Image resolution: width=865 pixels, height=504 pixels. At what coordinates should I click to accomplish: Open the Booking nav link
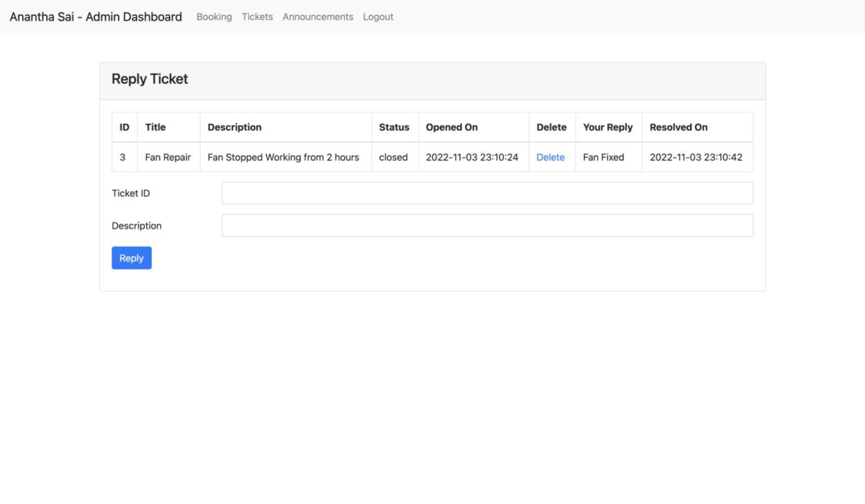[214, 17]
